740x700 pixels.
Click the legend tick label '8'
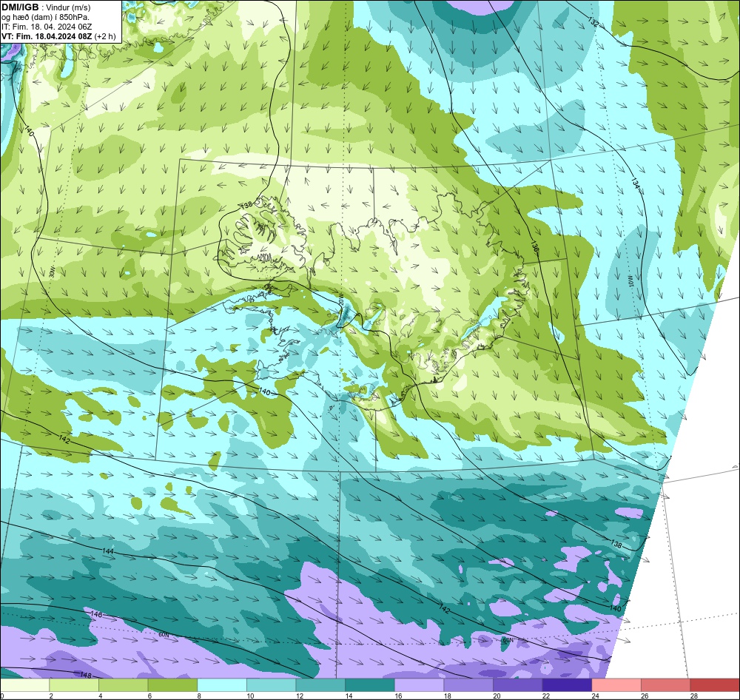pos(198,696)
